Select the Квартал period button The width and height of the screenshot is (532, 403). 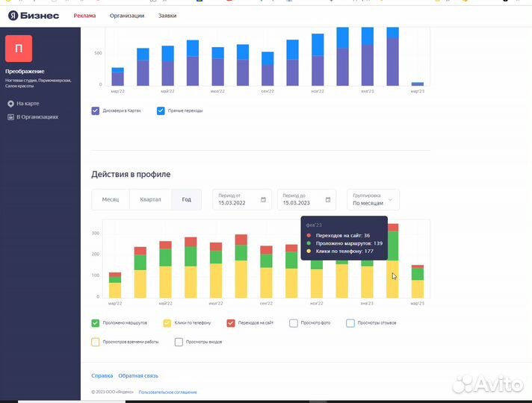pos(150,200)
